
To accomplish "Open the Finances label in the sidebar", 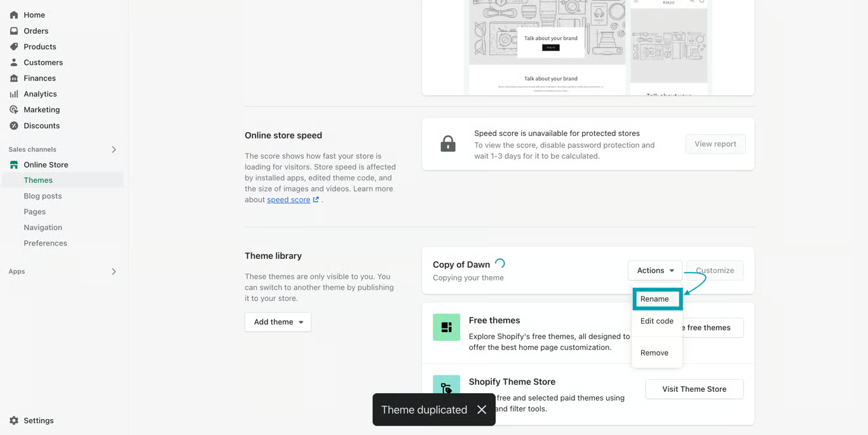I will click(x=39, y=78).
